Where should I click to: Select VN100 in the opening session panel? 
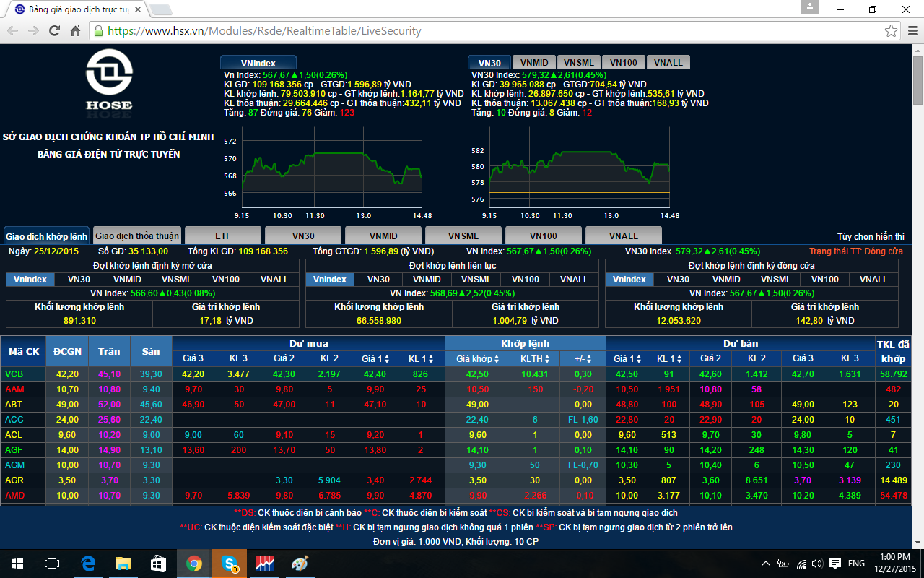coord(225,280)
